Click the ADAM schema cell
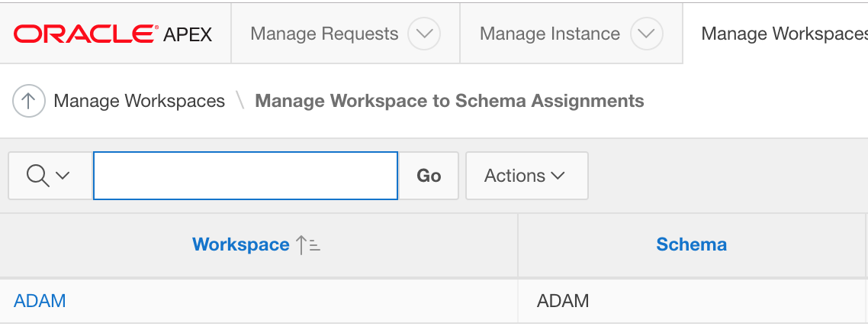The image size is (868, 330). point(563,301)
